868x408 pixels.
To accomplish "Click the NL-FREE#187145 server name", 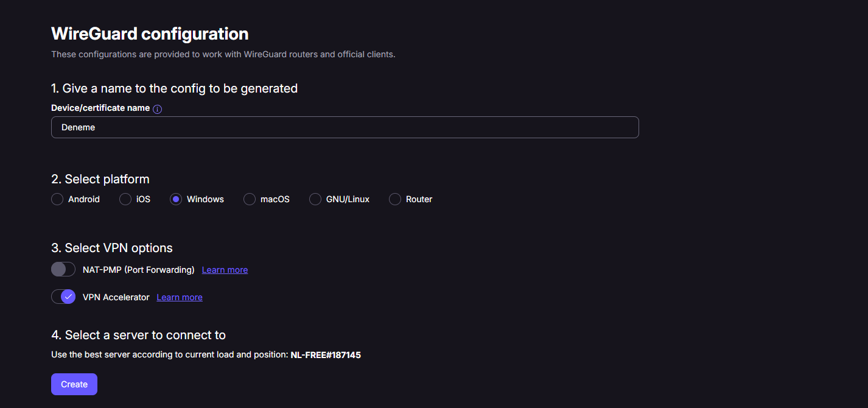I will (326, 354).
